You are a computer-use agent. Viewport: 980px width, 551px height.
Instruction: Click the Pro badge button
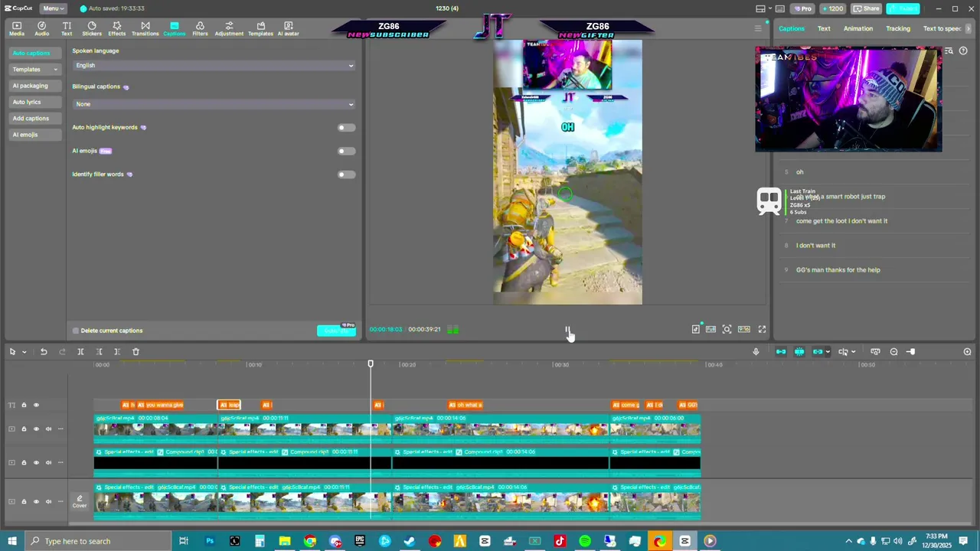pos(802,8)
